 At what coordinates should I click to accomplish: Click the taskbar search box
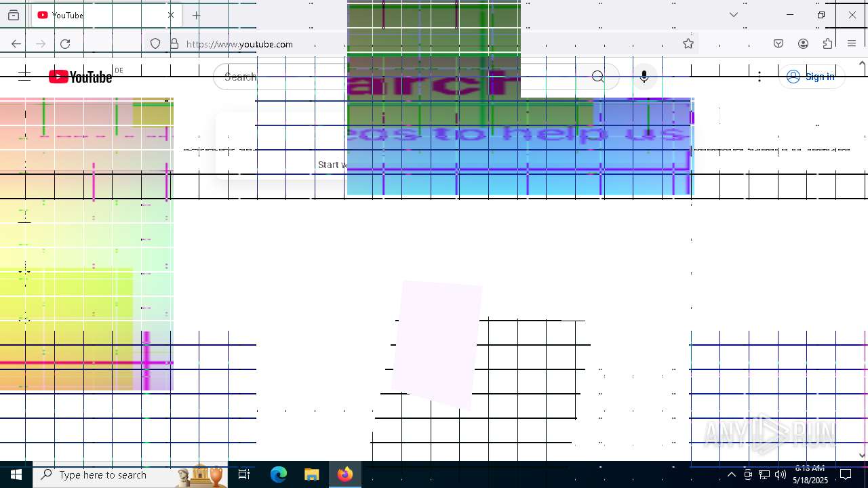coord(131,475)
